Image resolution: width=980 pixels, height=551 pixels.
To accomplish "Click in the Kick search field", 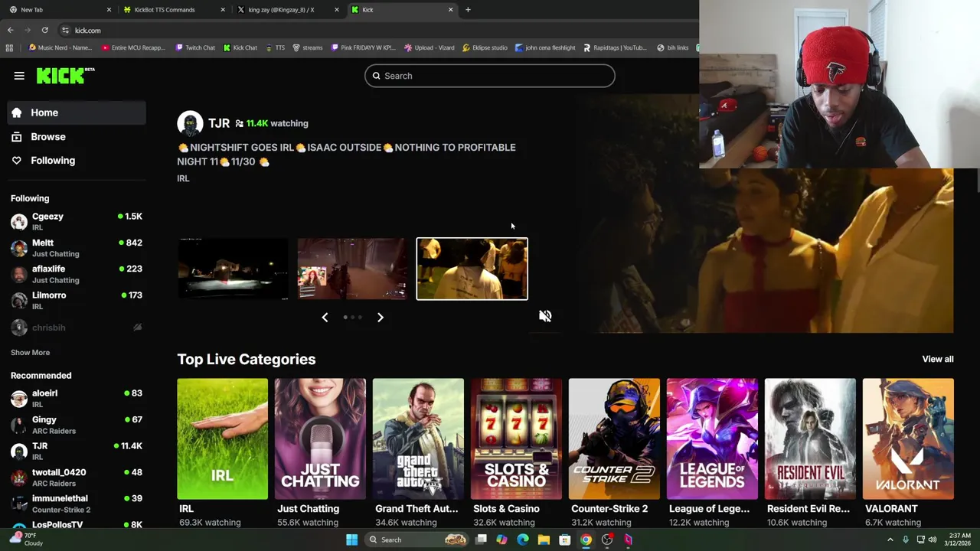I will coord(490,76).
